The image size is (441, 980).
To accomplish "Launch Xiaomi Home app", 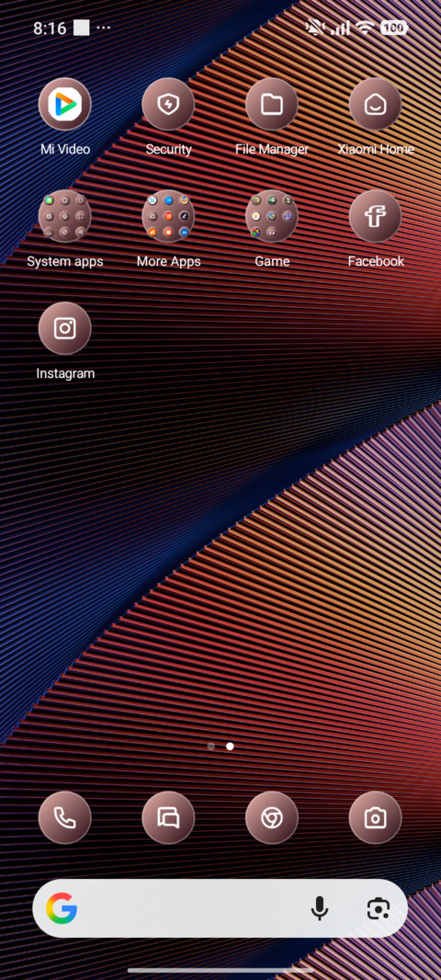I will point(376,105).
